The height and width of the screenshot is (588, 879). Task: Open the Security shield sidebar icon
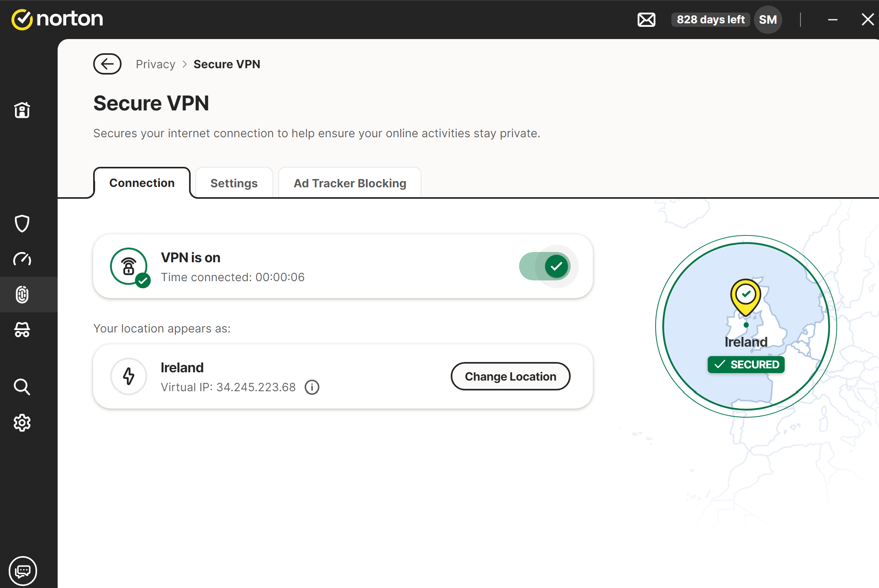[x=22, y=224]
